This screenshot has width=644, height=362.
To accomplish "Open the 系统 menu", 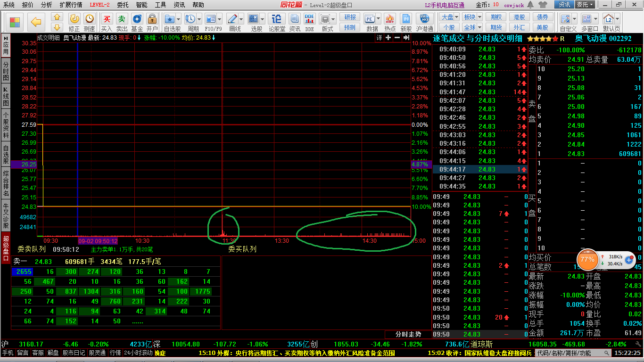I will tap(8, 5).
